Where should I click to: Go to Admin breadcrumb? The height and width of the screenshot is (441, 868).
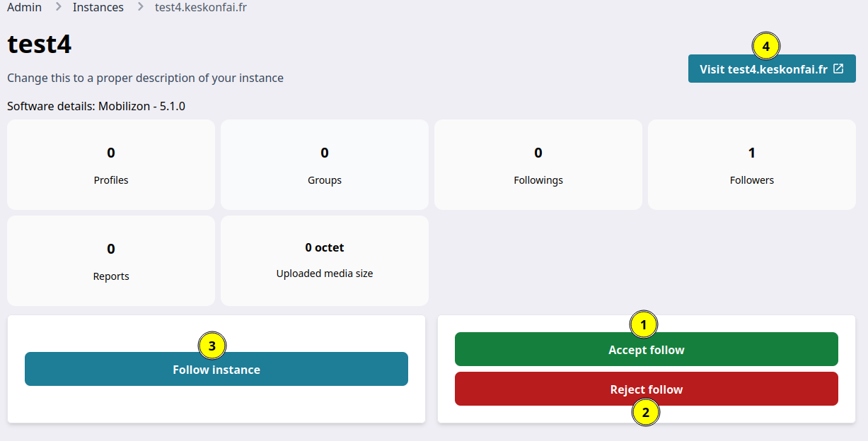24,7
